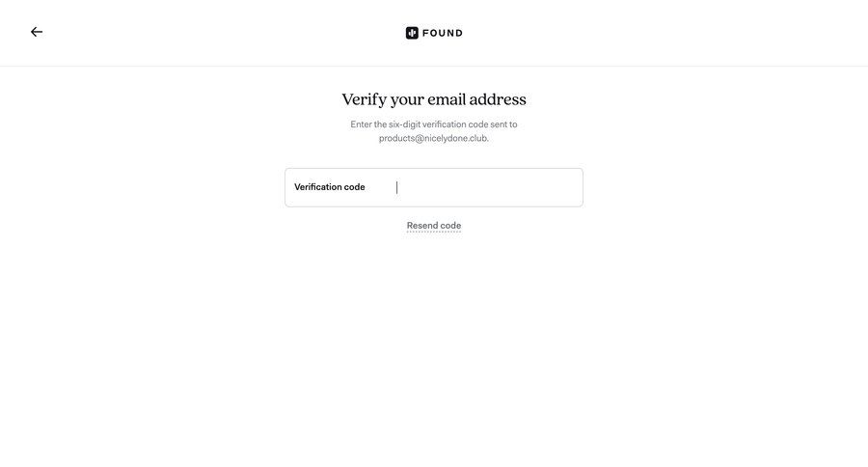Click the word "Resend" in the link
The height and width of the screenshot is (467, 868).
click(422, 226)
